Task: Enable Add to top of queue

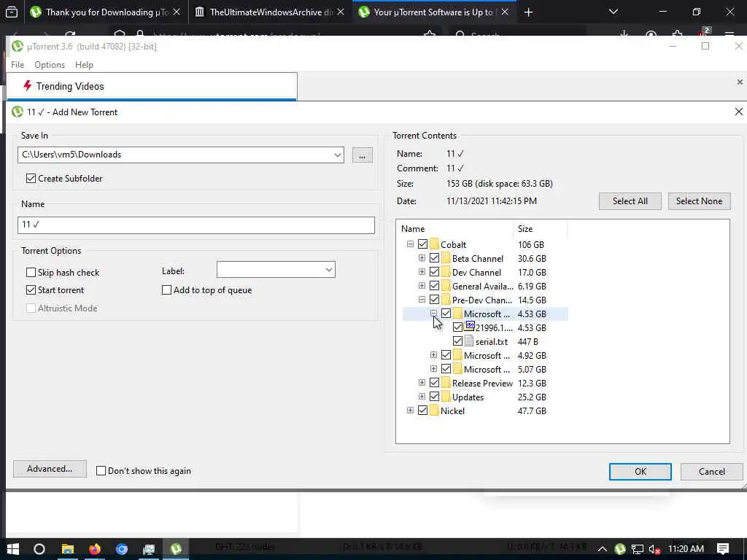Action: pyautogui.click(x=167, y=290)
